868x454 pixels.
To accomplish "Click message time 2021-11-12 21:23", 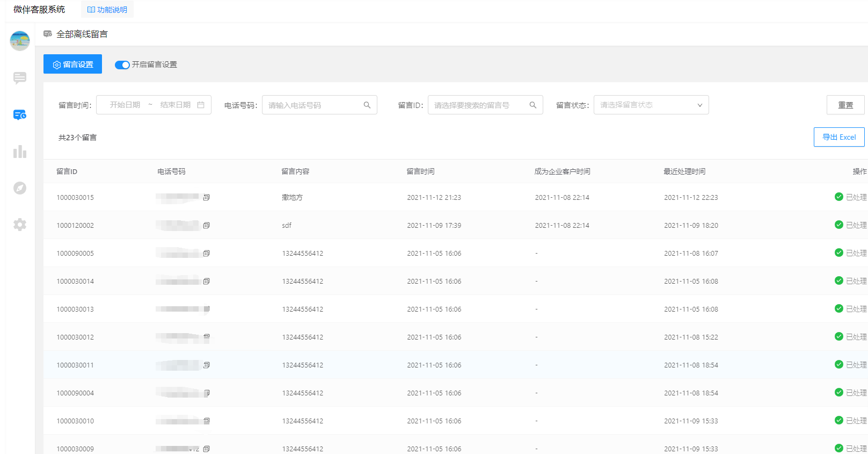I will coord(434,197).
